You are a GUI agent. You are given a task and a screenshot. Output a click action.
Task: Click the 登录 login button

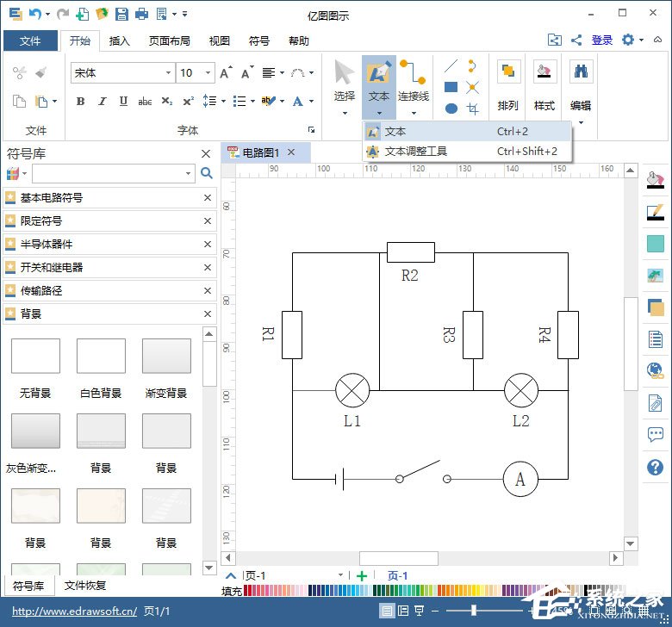point(602,40)
